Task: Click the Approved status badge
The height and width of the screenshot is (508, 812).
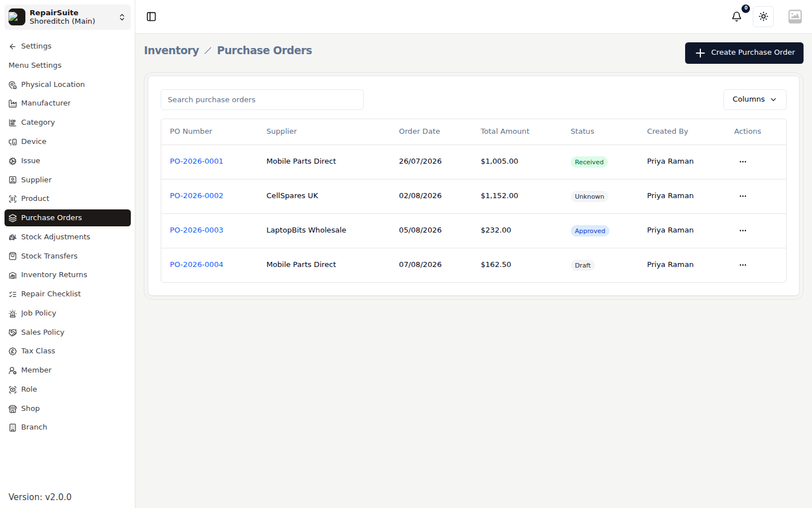Action: coord(590,231)
